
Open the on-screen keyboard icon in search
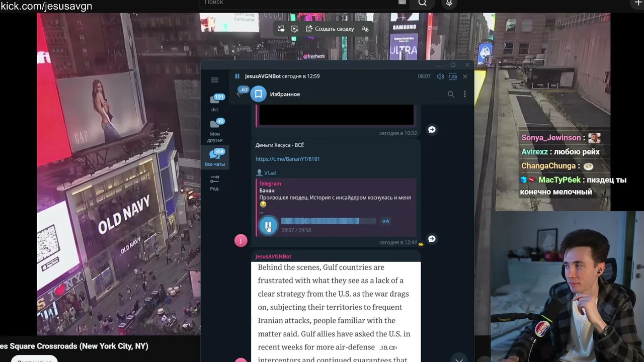click(402, 3)
